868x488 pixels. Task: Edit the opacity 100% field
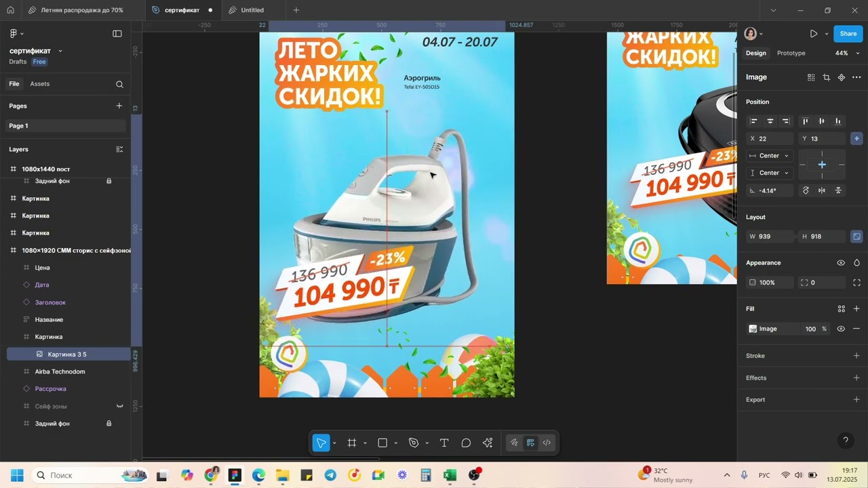(770, 283)
